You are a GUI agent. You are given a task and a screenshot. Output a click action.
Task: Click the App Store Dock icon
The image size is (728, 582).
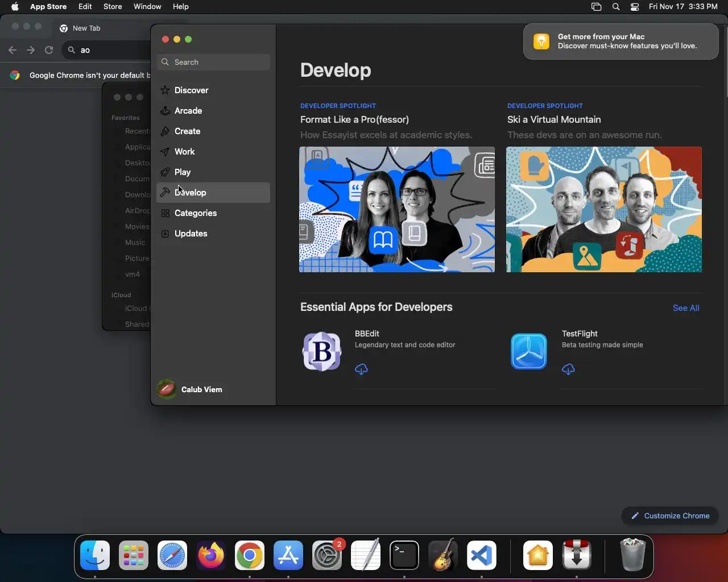click(x=288, y=555)
